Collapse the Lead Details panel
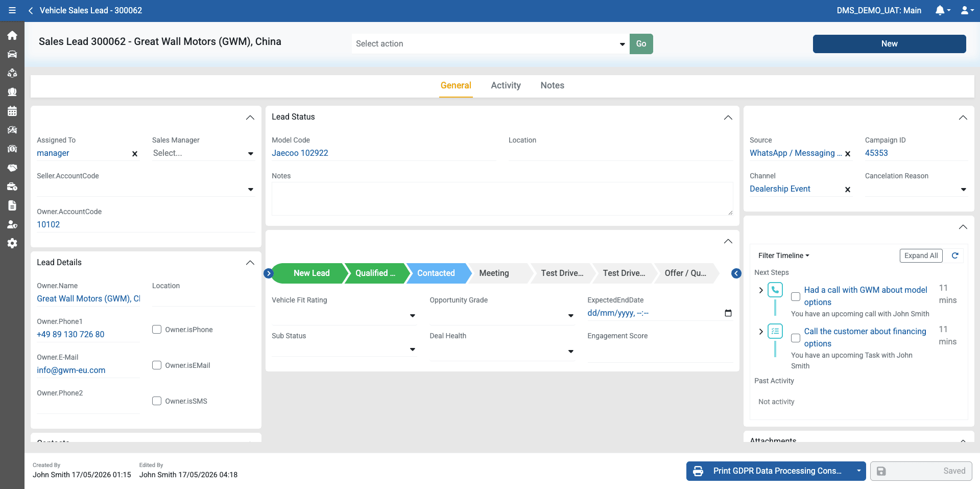 [x=250, y=263]
